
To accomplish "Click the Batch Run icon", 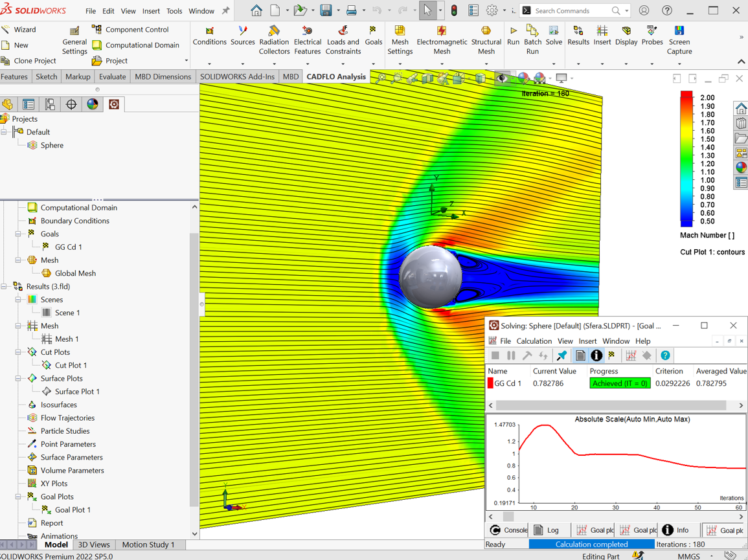I will point(532,36).
